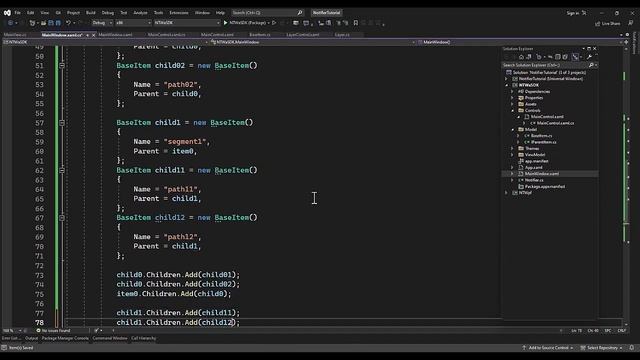This screenshot has width=640, height=360.
Task: Click the Save file toolbar icon
Action: tap(51, 23)
